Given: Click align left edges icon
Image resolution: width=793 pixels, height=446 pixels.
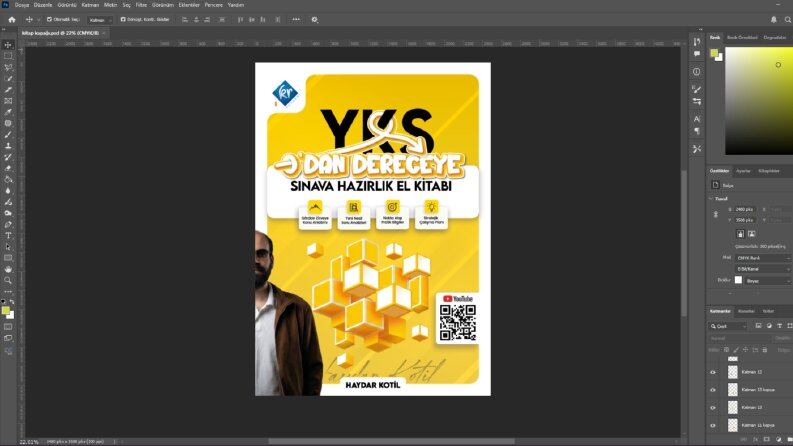Looking at the screenshot, I should click(185, 20).
